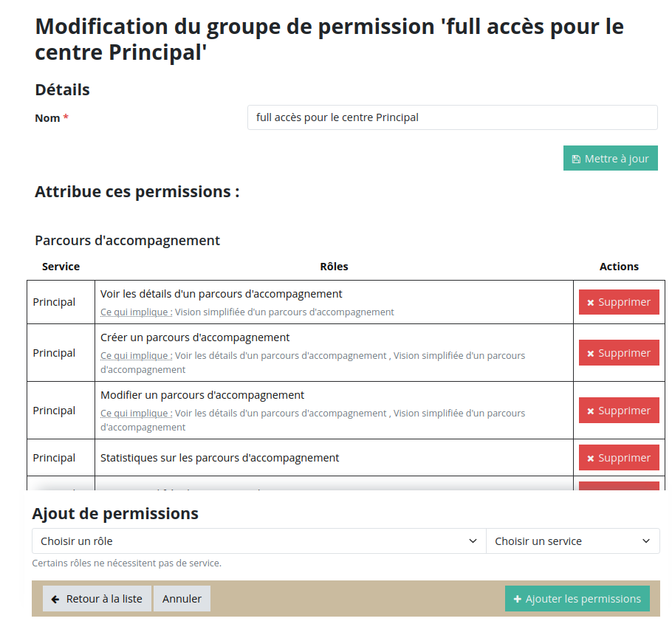
Task: Click 'Ce qui implique' under 'Modifier un parcours'
Action: (137, 414)
